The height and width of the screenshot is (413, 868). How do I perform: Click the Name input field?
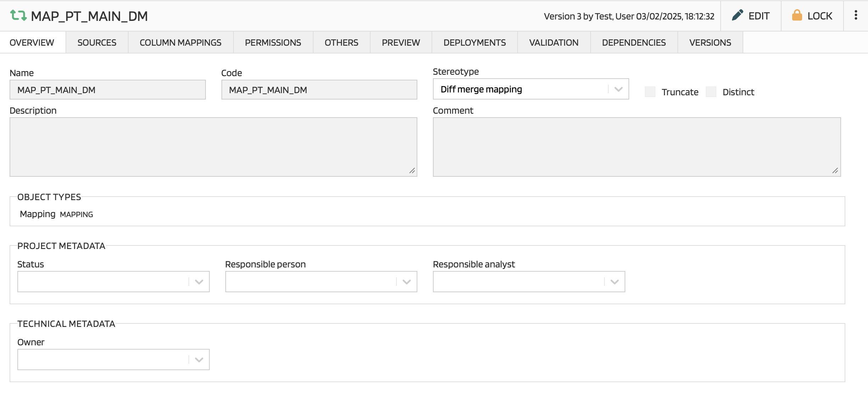click(x=107, y=90)
